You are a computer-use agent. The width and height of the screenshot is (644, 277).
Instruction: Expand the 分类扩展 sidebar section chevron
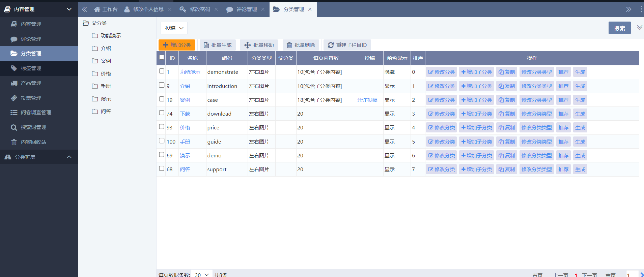[x=69, y=157]
